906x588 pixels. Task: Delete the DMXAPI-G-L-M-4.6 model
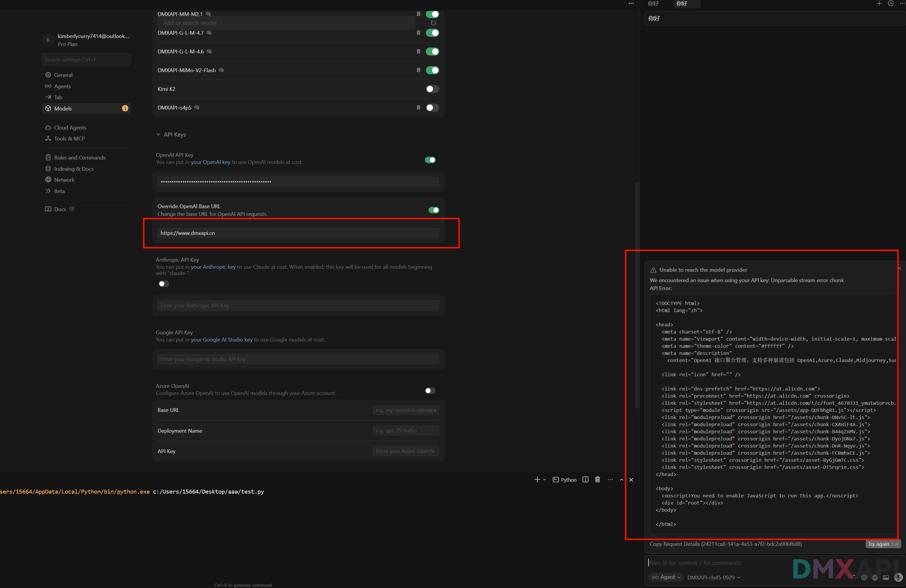[x=418, y=51]
